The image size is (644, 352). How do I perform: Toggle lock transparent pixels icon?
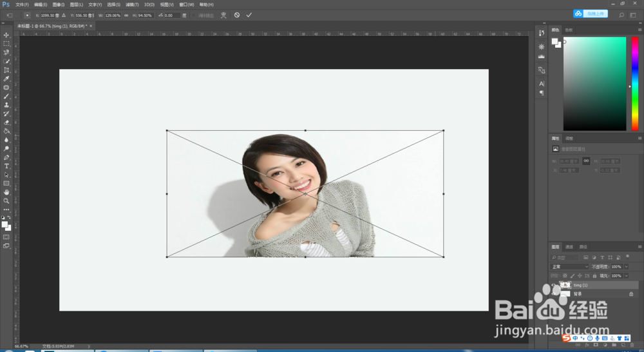tap(565, 276)
